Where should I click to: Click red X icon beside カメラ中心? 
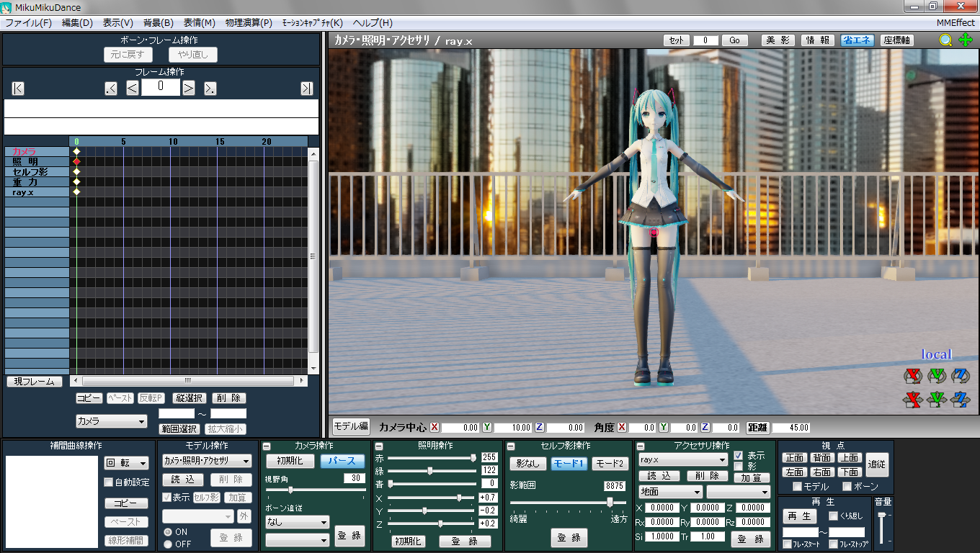(x=435, y=427)
